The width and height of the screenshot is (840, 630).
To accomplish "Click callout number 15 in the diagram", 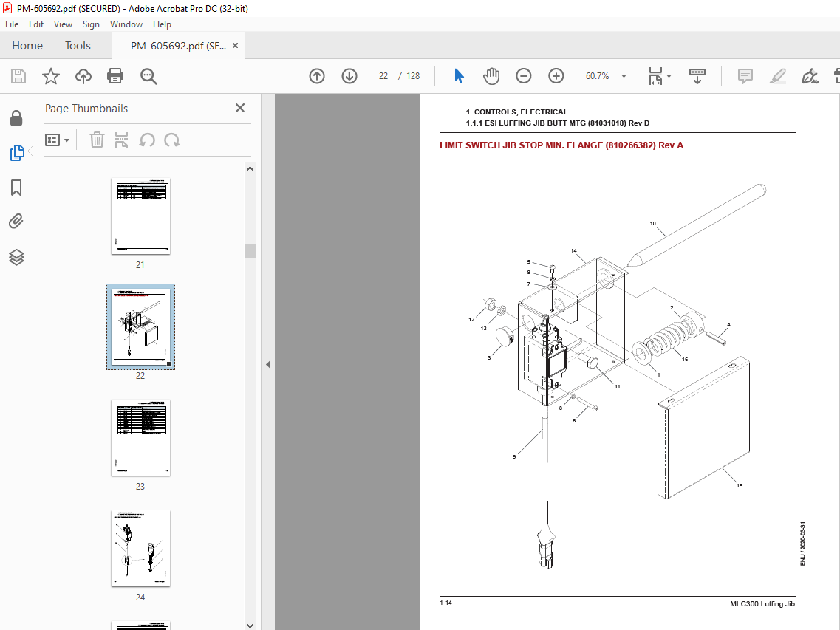I will click(x=740, y=485).
